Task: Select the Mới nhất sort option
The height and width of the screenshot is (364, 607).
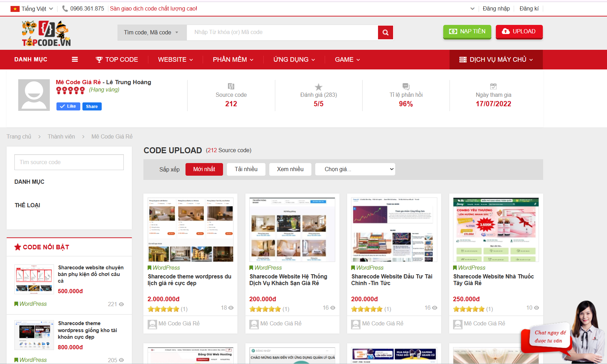Action: coord(204,169)
